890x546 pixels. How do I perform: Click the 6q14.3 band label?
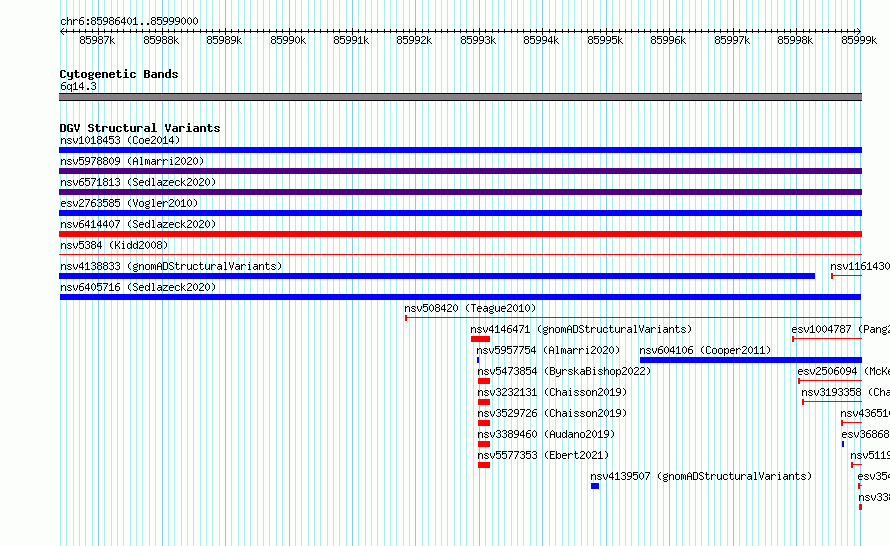tap(78, 86)
